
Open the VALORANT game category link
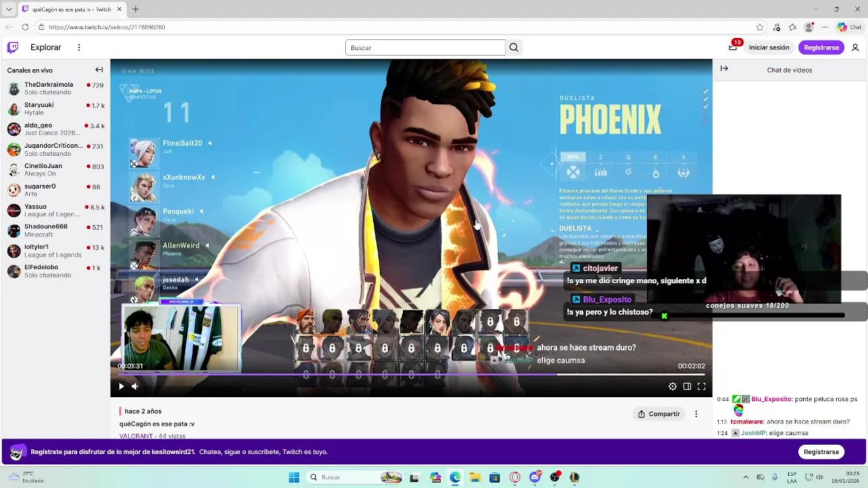click(x=136, y=436)
